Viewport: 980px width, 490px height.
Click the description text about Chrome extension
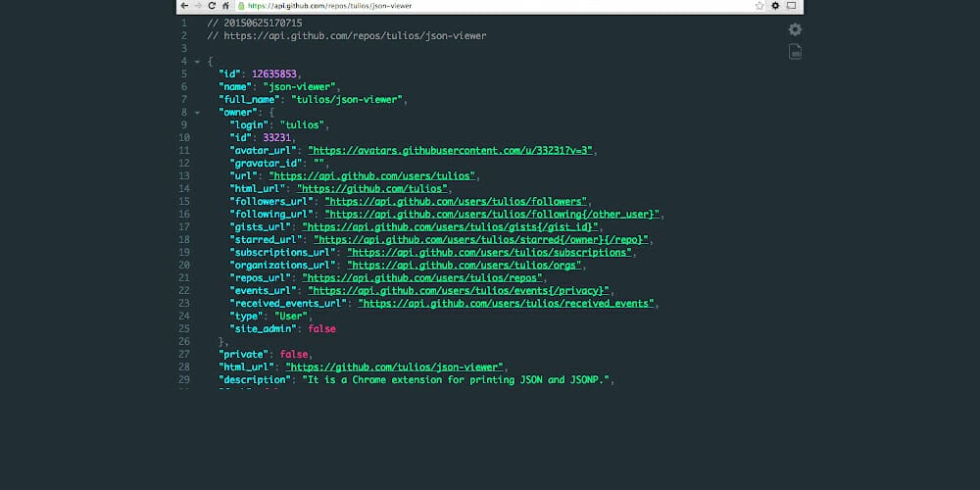pos(456,380)
